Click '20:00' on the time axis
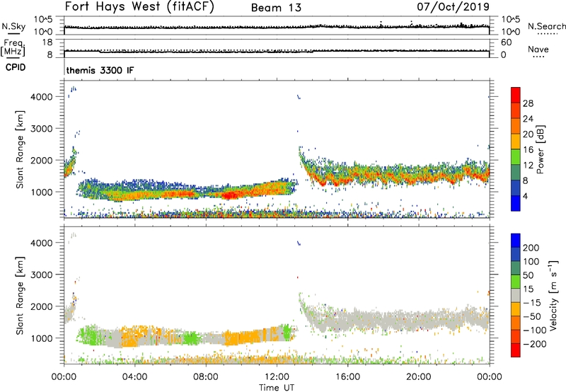Viewport: 566px width, 392px height. pyautogui.click(x=418, y=377)
